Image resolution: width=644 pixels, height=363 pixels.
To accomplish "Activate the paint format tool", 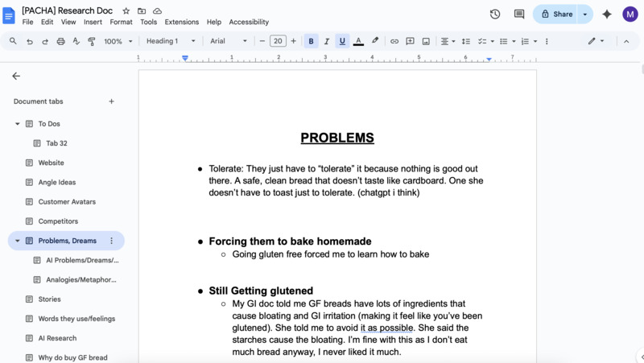I will 91,41.
